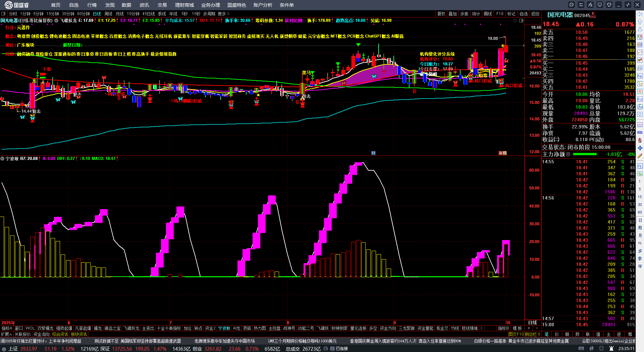Open the F10 info icon in right sidebar

tap(640, 76)
